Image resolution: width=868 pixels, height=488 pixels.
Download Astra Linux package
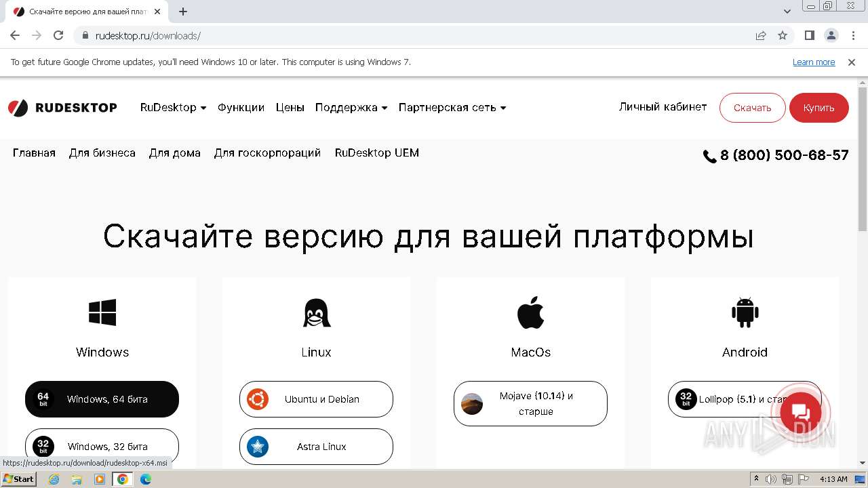point(316,447)
